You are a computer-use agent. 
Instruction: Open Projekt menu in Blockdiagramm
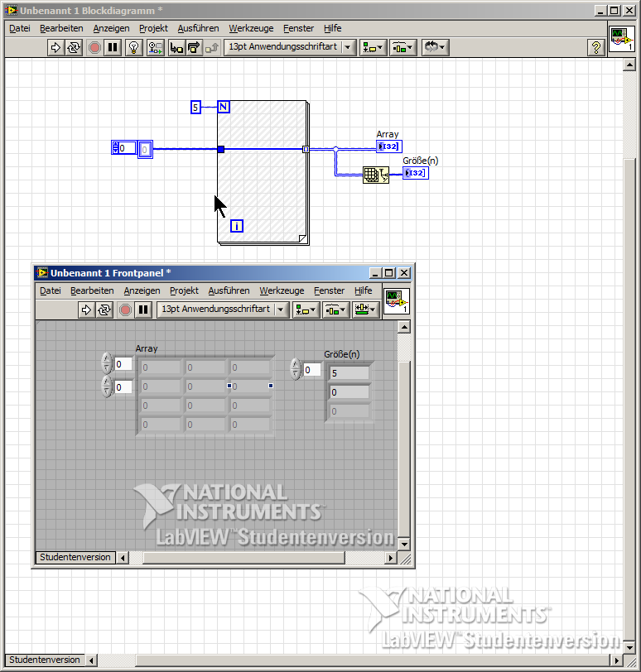pos(153,28)
